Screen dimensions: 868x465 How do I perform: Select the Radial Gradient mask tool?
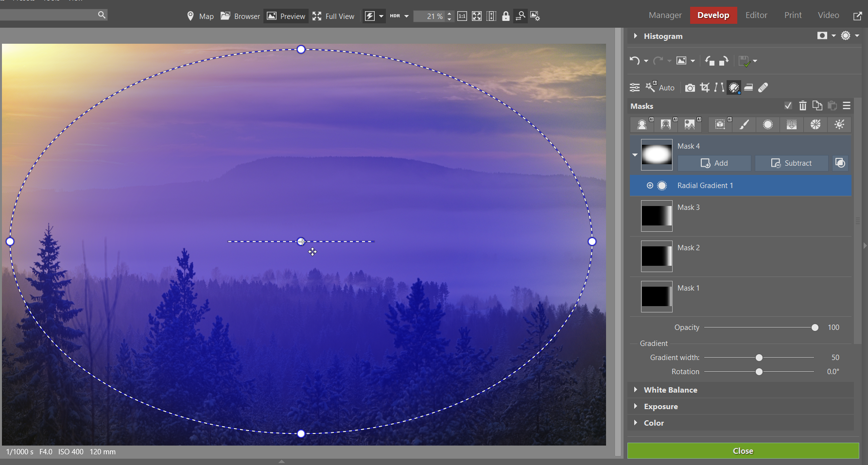[767, 125]
